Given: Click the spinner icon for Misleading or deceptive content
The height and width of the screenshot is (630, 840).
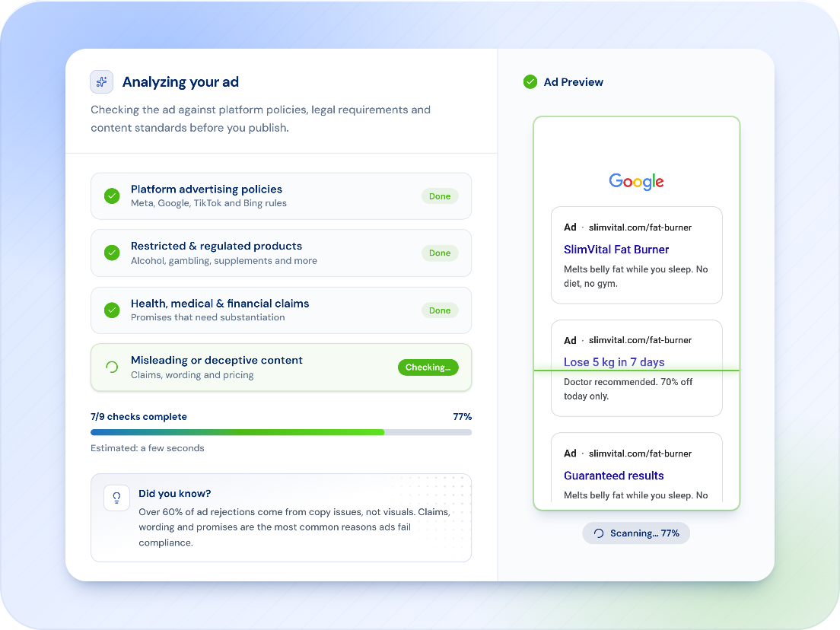Looking at the screenshot, I should click(x=112, y=367).
